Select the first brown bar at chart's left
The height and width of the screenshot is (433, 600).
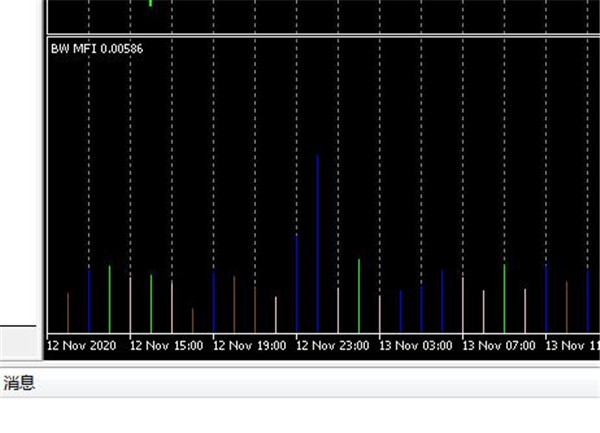pyautogui.click(x=68, y=313)
